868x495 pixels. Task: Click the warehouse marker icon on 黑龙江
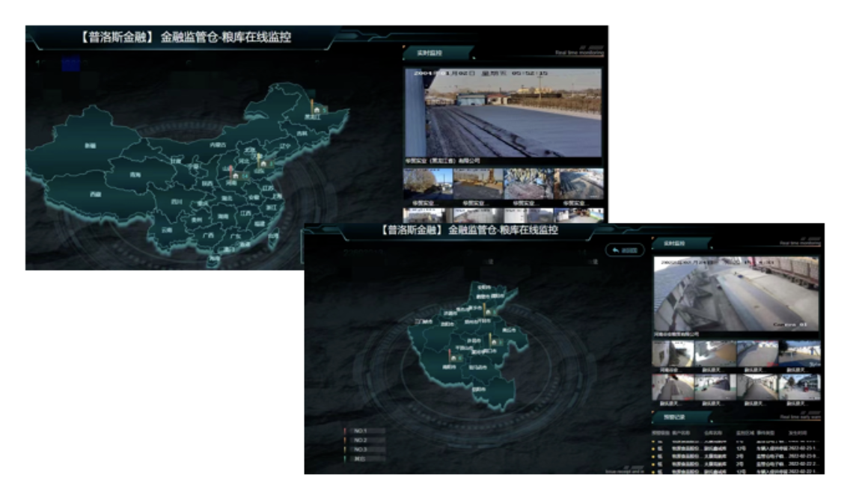[317, 110]
